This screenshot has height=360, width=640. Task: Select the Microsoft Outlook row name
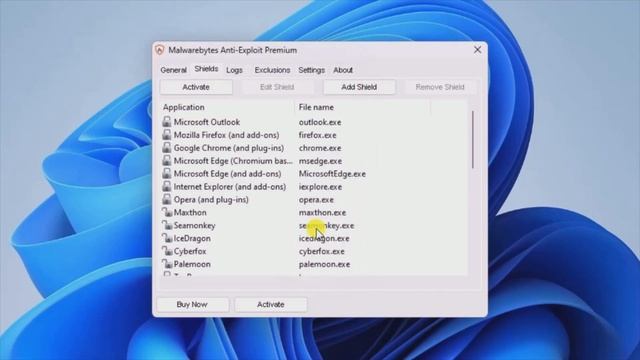[x=207, y=122]
